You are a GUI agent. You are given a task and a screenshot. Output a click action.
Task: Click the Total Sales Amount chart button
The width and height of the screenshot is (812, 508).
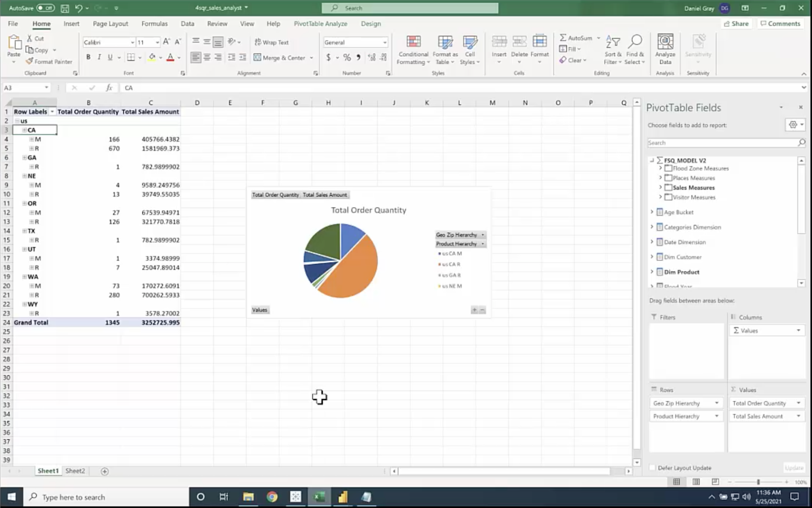(325, 195)
